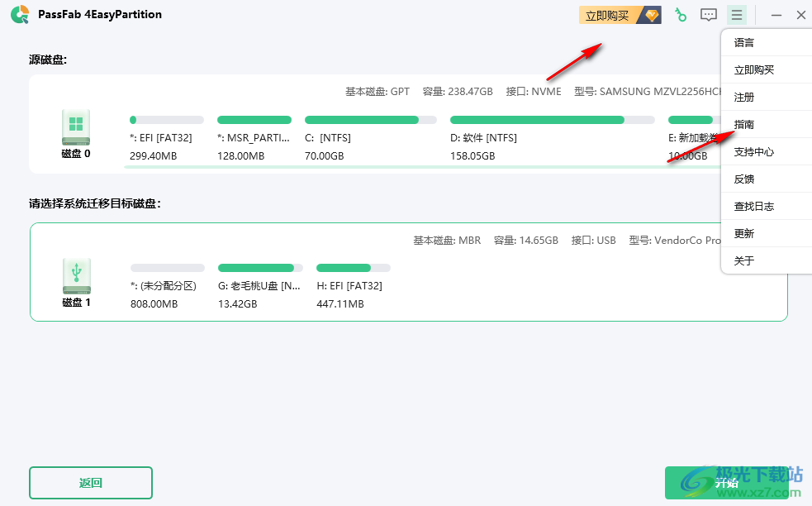Select 注册 from the menu

click(743, 96)
